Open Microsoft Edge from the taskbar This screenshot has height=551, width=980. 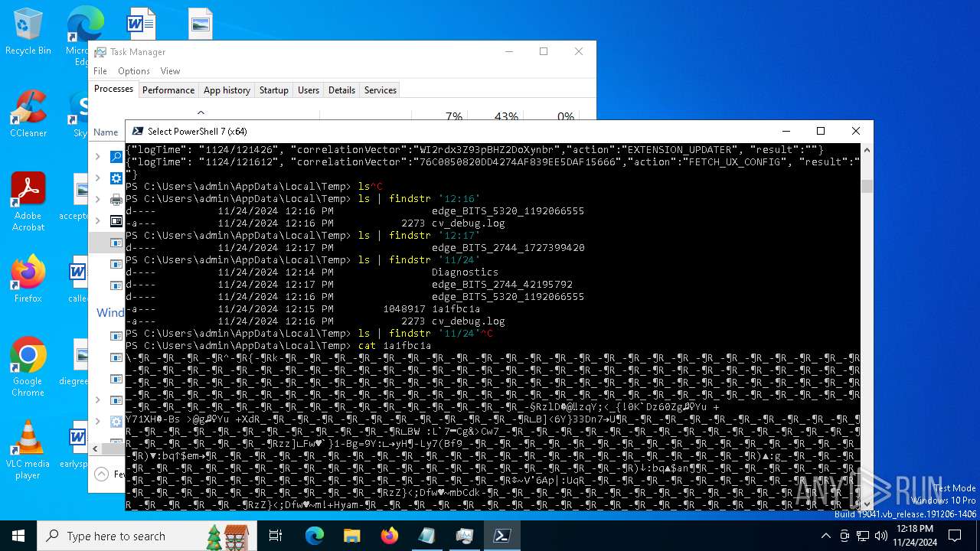(315, 536)
